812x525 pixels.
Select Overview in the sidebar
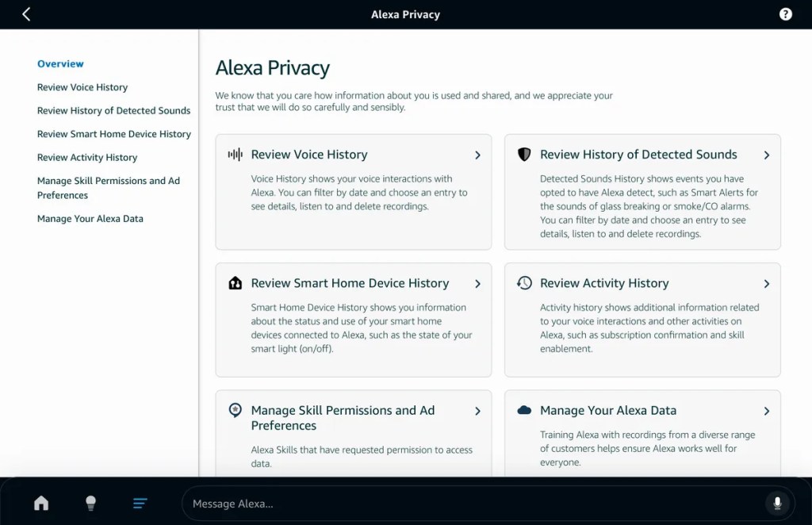(x=60, y=63)
